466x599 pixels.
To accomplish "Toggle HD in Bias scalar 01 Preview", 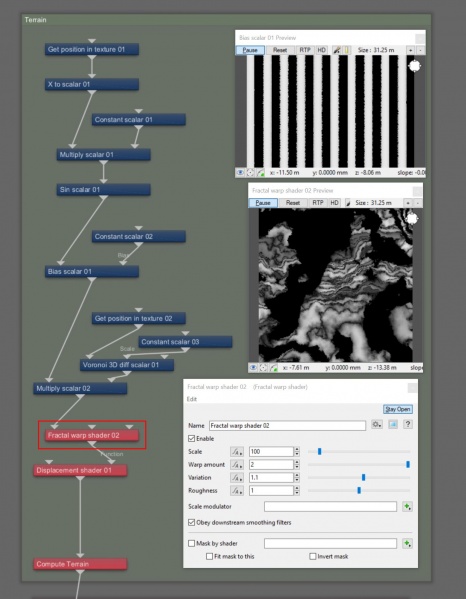I will click(x=322, y=50).
